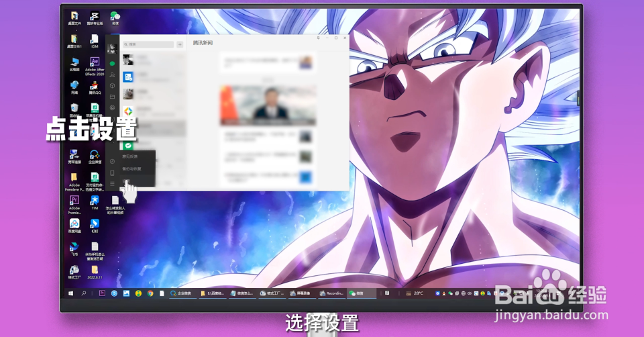Open 2022.6.11 folder on desktop

coord(95,272)
